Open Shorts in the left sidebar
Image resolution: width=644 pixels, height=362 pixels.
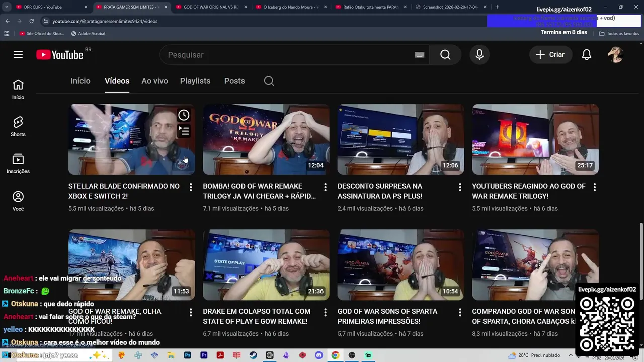point(18,127)
